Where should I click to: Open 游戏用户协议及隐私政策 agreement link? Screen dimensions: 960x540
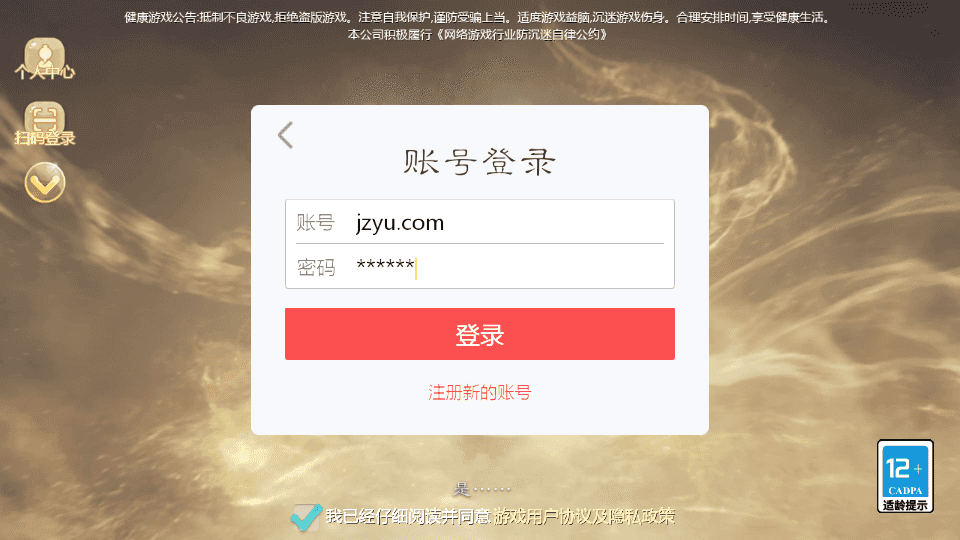(x=584, y=517)
